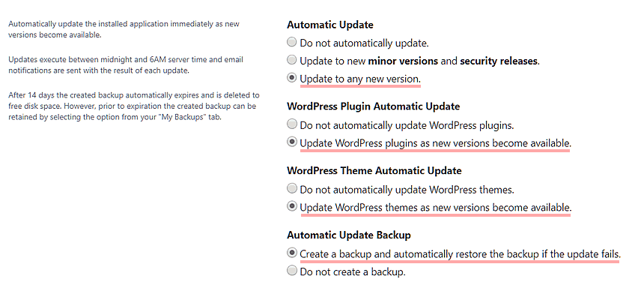Click the bold 'minor versions' text
Viewport: 644px width, 300px height.
(403, 61)
